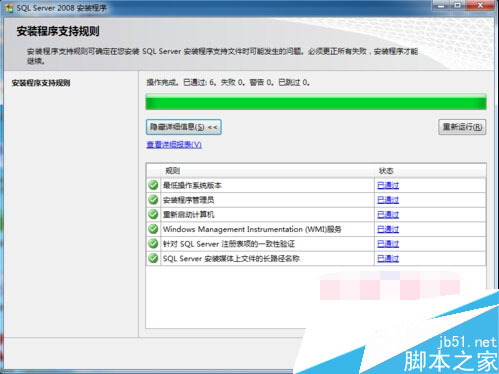
Task: Click the 规则 column header
Action: click(267, 171)
